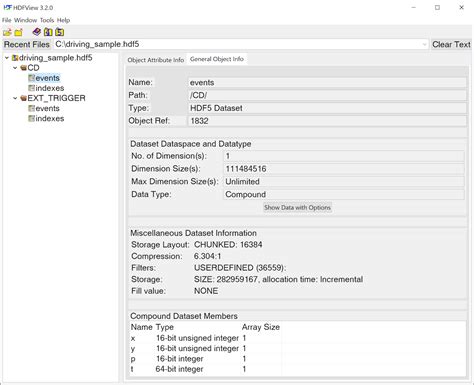Screen dimensions: 474x385
Task: Click the Recent Files button
Action: point(27,44)
